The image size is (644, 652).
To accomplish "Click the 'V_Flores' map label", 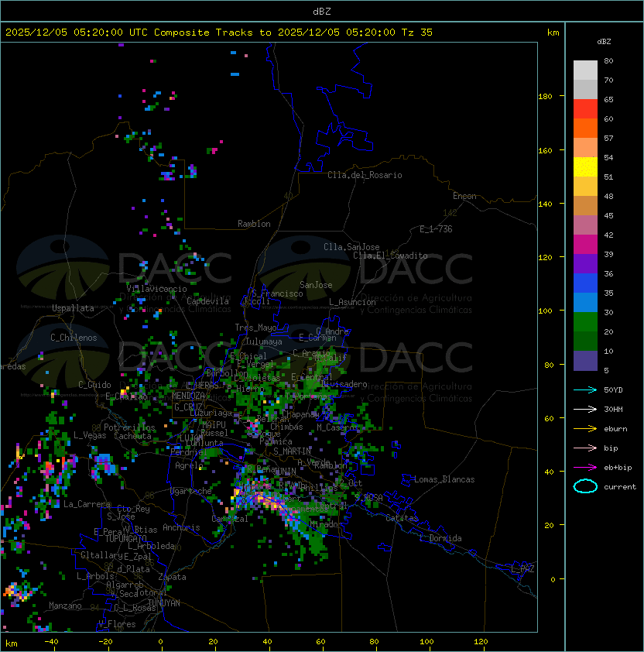I will [117, 624].
